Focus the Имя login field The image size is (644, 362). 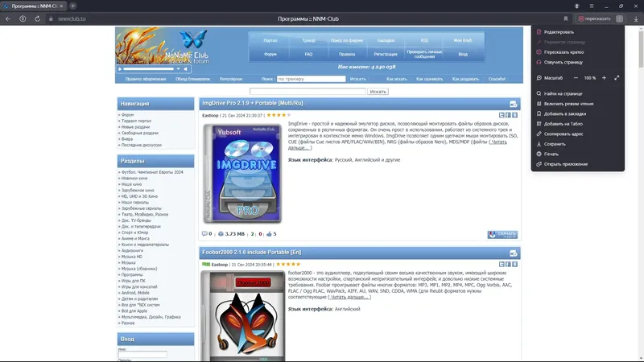(142, 354)
